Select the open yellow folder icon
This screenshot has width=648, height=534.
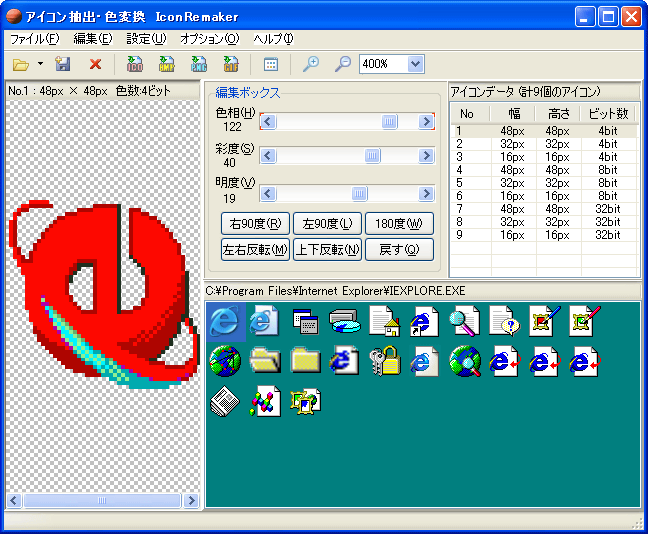point(265,360)
